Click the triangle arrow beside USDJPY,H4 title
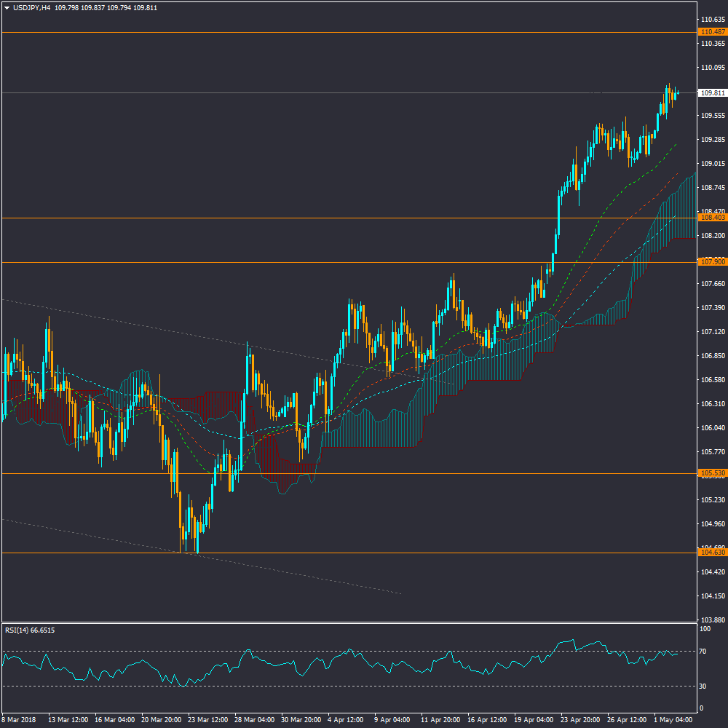 click(x=7, y=8)
